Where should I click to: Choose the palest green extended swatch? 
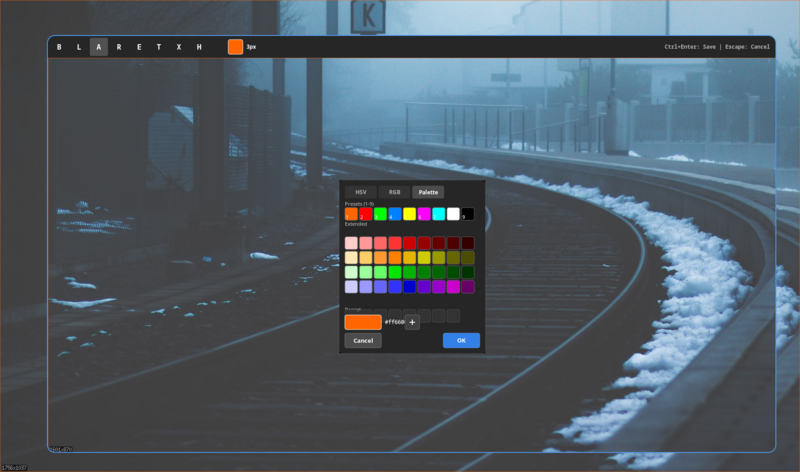point(351,272)
